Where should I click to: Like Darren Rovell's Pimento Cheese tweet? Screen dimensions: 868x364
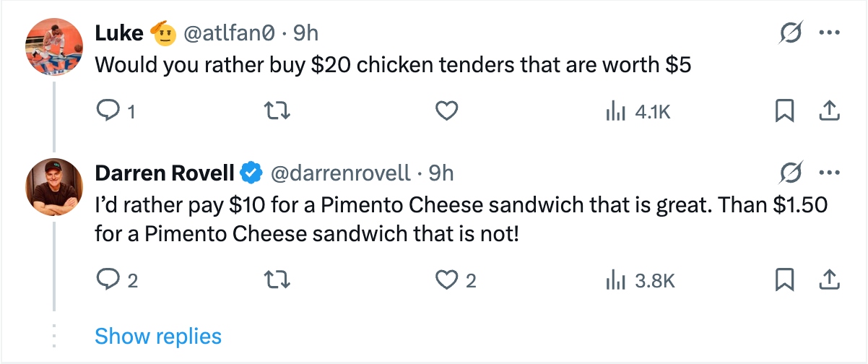[447, 280]
